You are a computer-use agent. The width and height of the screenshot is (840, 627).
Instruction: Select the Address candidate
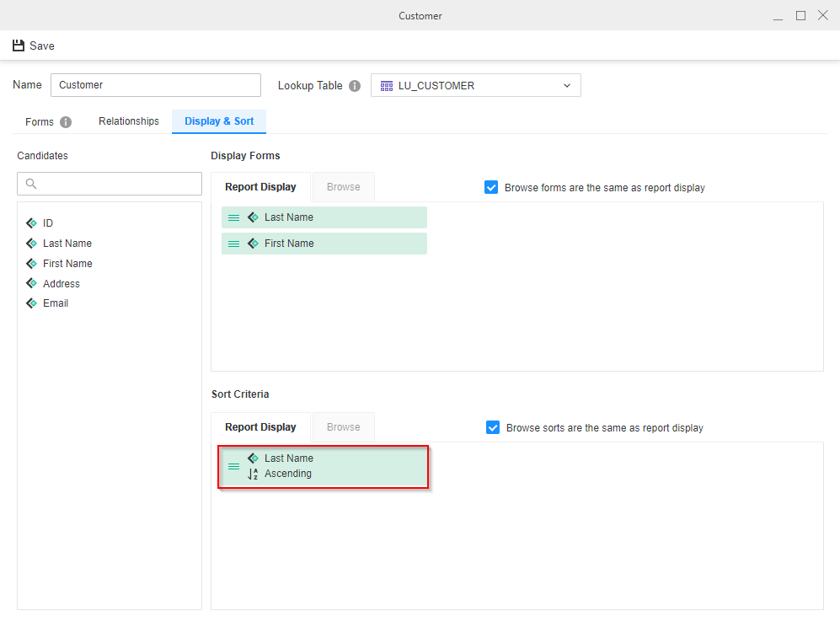(x=61, y=284)
